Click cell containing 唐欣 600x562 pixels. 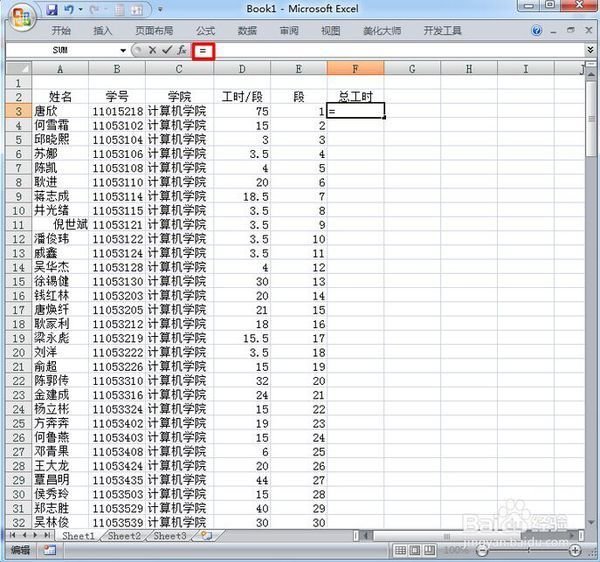click(60, 111)
